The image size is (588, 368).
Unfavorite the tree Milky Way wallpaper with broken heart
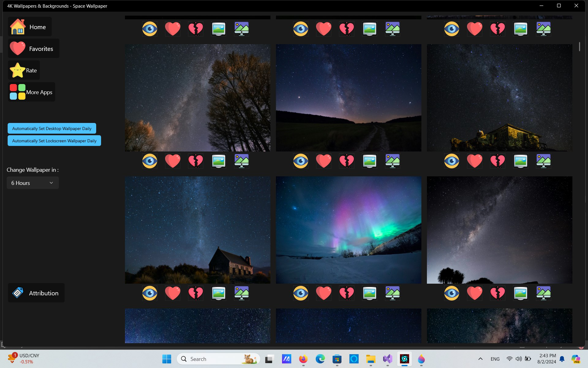coord(196,161)
